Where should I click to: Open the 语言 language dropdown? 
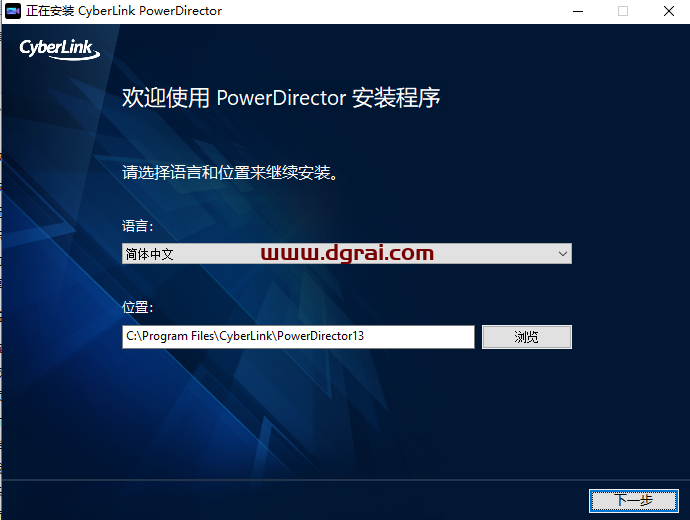347,254
